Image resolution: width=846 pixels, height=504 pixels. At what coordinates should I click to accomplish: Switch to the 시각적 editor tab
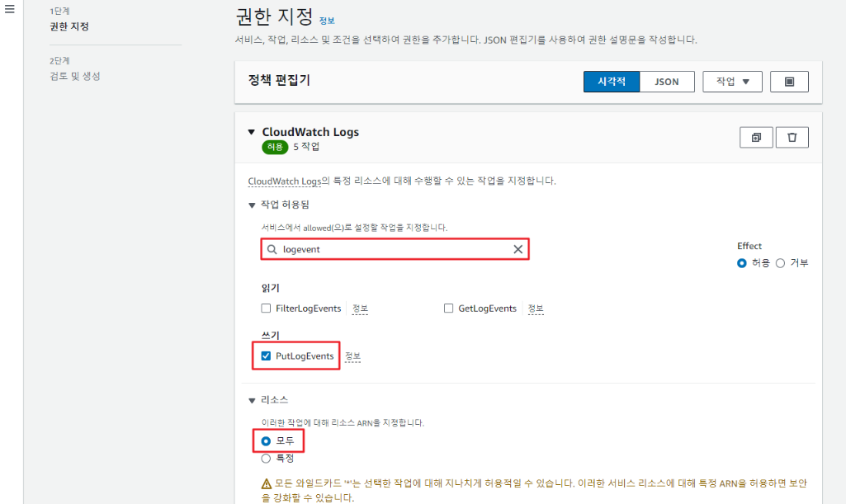pyautogui.click(x=612, y=82)
